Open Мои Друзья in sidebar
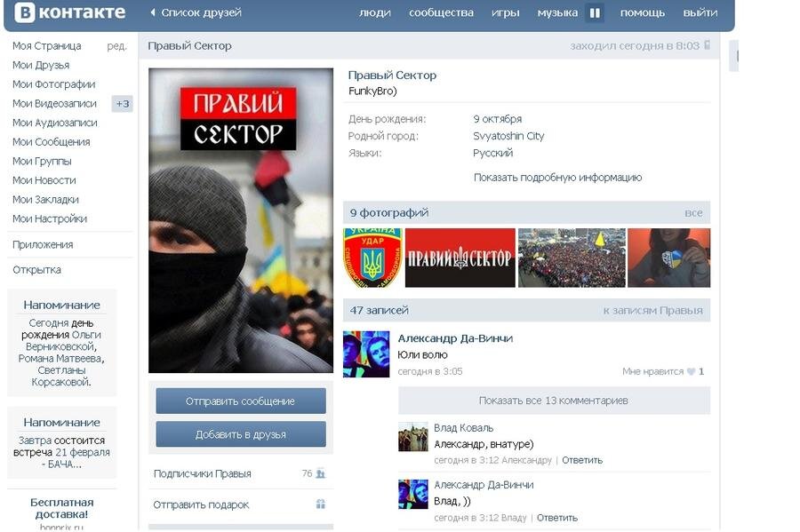Image resolution: width=800 pixels, height=532 pixels. tap(41, 65)
